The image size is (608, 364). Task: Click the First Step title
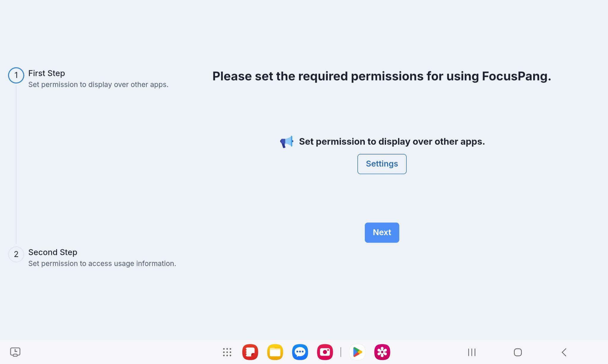tap(47, 73)
